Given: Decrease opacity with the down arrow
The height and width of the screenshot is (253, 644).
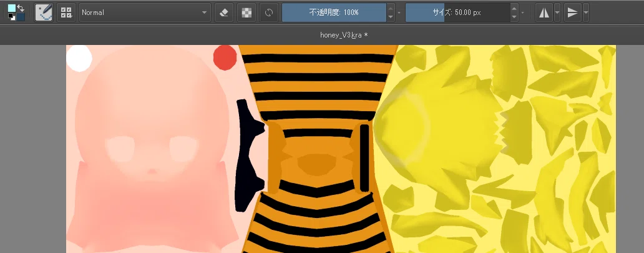Looking at the screenshot, I should [391, 17].
